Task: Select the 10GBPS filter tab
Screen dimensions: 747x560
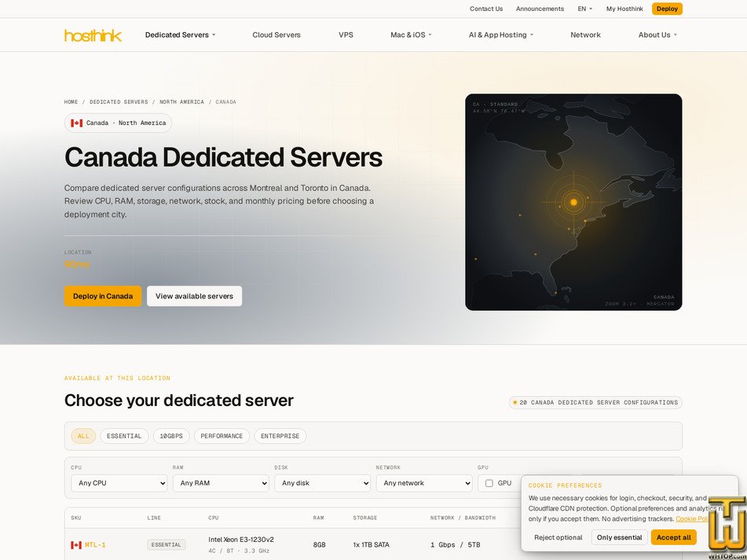Action: [171, 436]
